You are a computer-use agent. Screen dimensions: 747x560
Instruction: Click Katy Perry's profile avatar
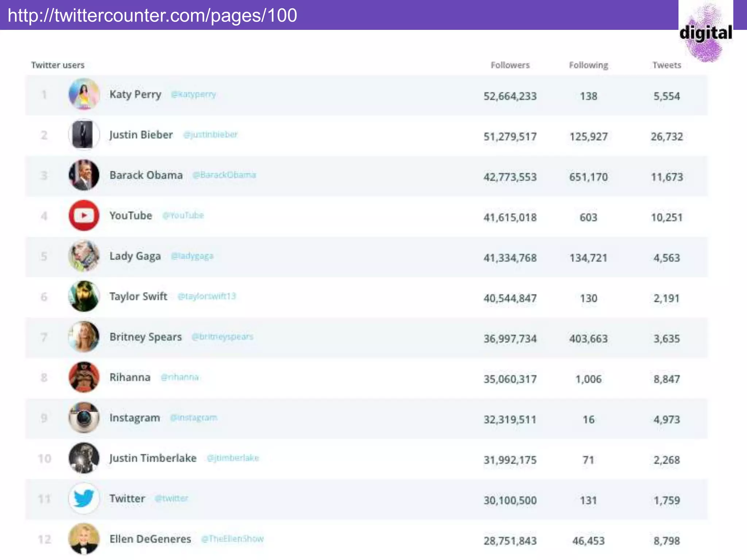(x=84, y=94)
